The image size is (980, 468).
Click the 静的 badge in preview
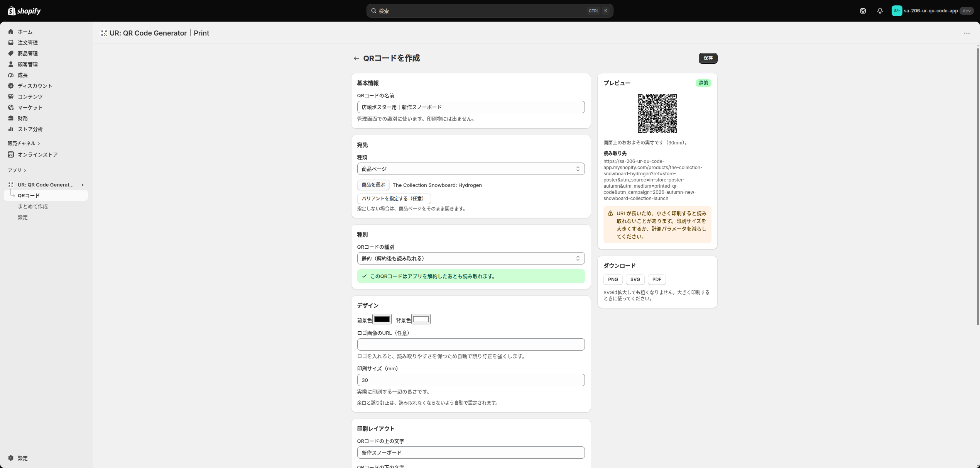tap(703, 83)
